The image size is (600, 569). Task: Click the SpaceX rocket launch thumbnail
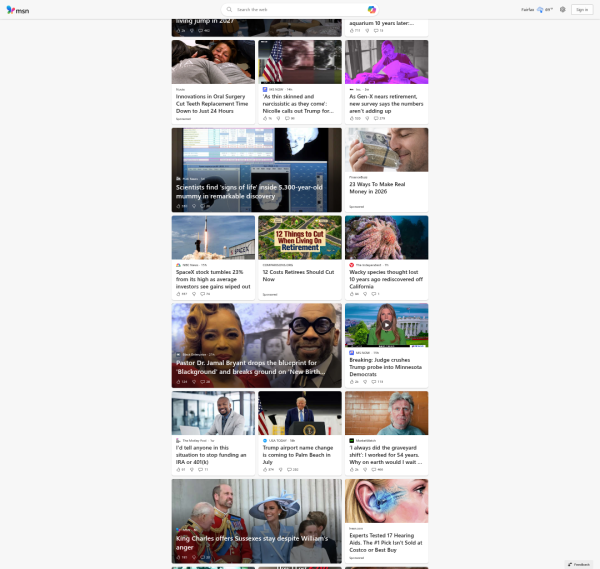213,238
